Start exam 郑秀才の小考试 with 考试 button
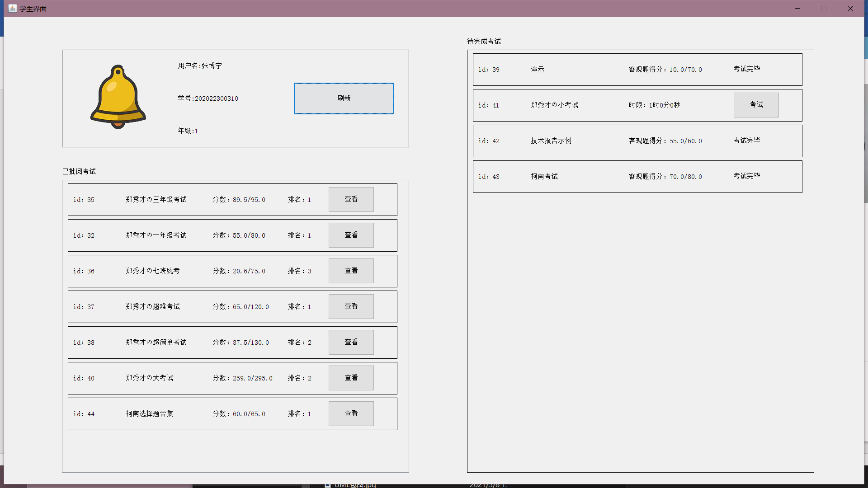The height and width of the screenshot is (488, 868). point(756,105)
